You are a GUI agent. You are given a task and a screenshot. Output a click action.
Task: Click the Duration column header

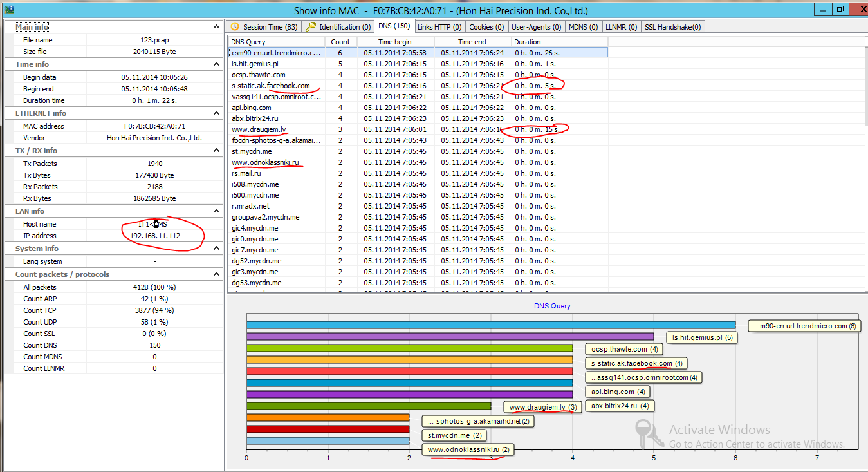(559, 42)
